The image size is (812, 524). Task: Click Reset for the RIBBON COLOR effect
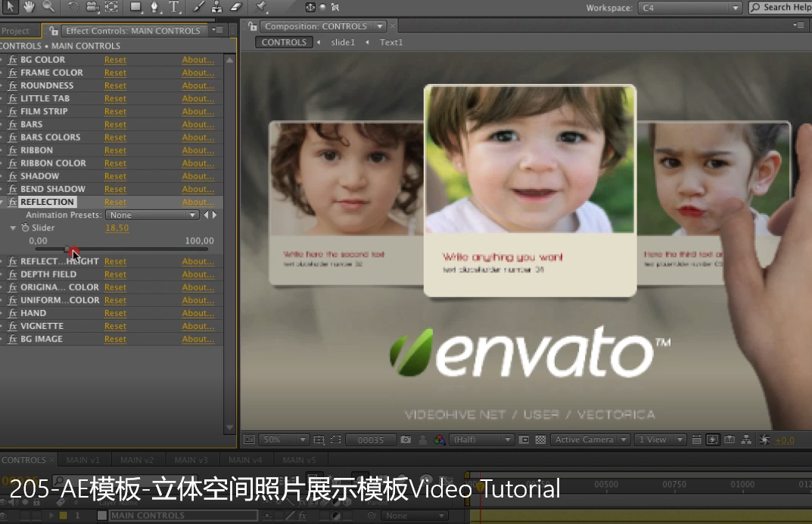[115, 163]
